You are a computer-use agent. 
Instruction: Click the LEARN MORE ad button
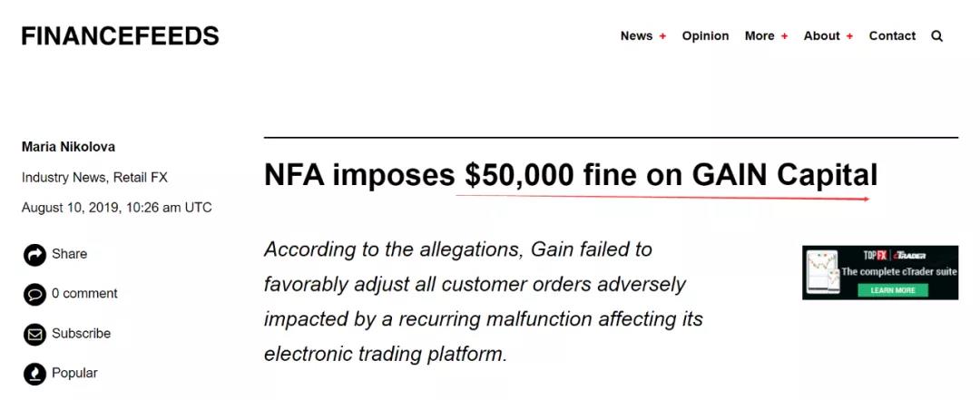pos(893,290)
